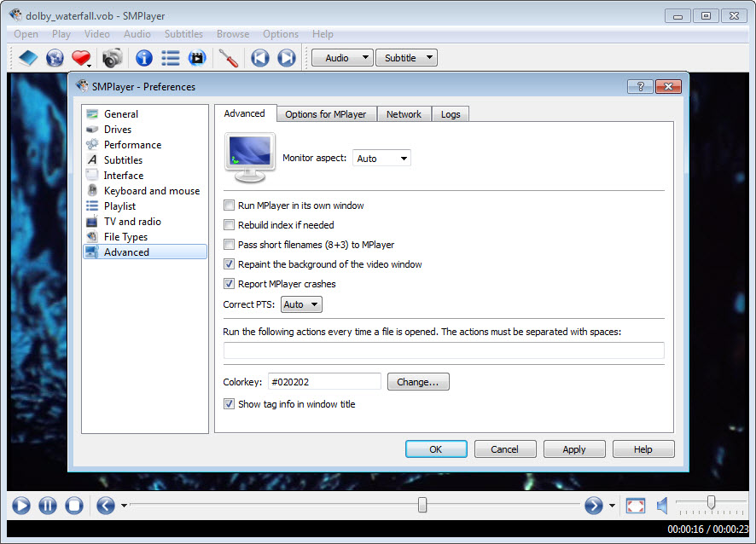Expand forward options arrow

(612, 506)
